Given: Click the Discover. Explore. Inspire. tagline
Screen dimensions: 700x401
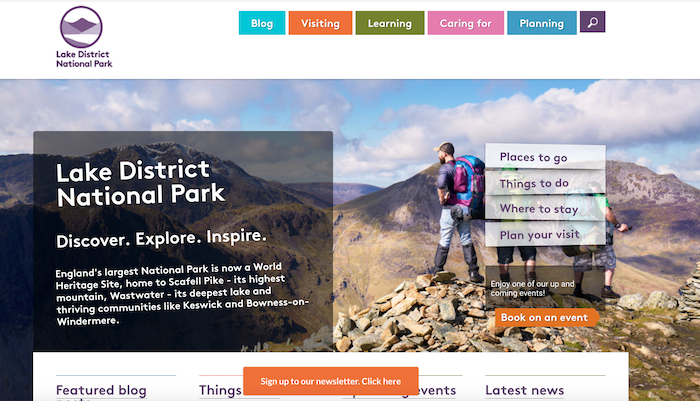Looking at the screenshot, I should (x=161, y=239).
